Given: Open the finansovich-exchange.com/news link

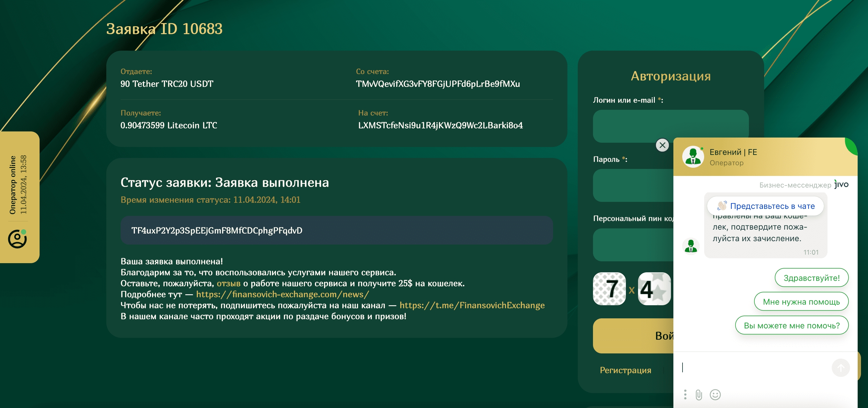Looking at the screenshot, I should [282, 294].
